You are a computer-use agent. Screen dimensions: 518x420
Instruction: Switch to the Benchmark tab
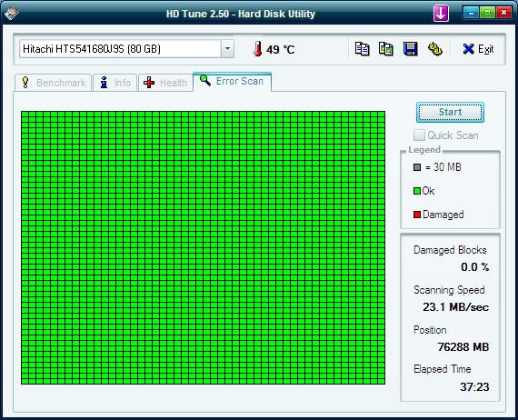click(x=53, y=83)
